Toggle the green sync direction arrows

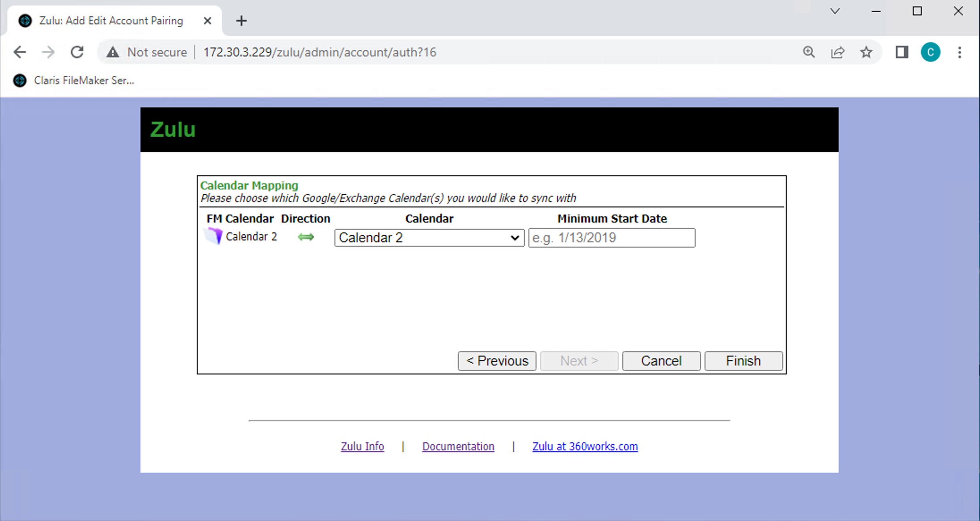coord(306,237)
